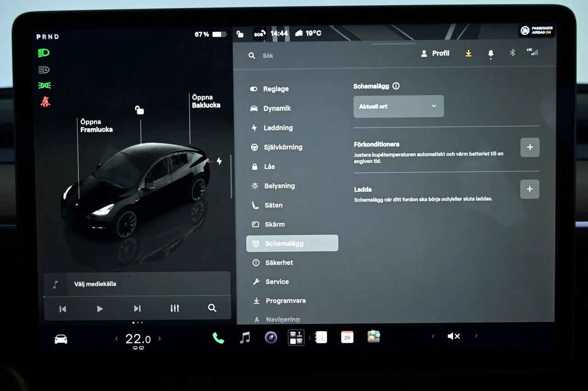
Task: Raise temperature with the right arrow
Action: 159,339
